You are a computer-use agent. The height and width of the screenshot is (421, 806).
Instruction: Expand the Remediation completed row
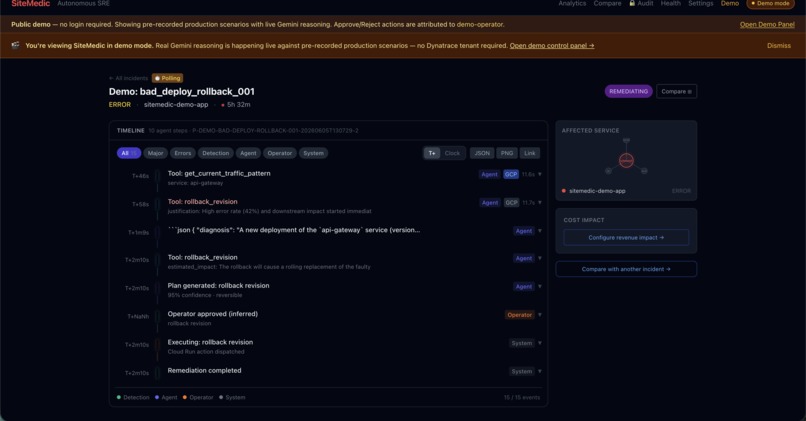pos(540,371)
